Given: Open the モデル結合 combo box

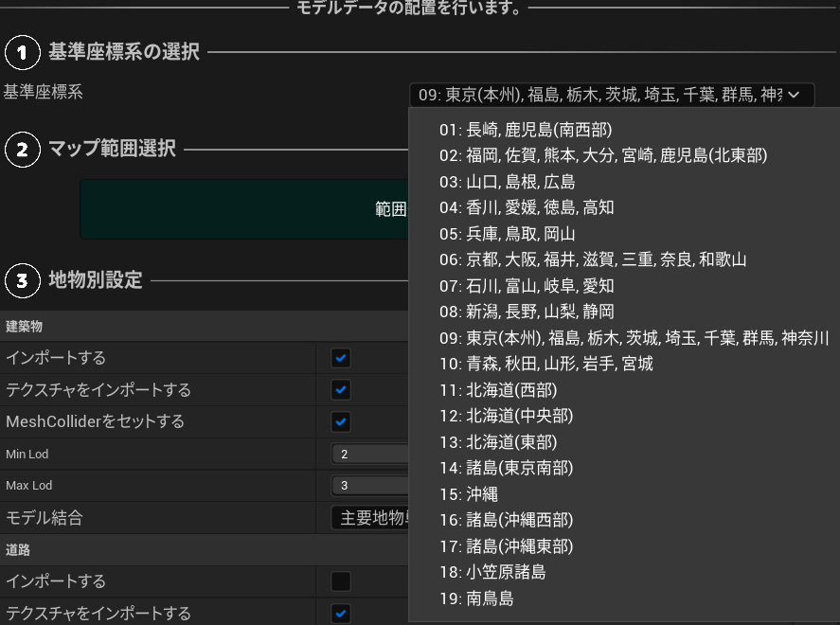Looking at the screenshot, I should click(370, 518).
